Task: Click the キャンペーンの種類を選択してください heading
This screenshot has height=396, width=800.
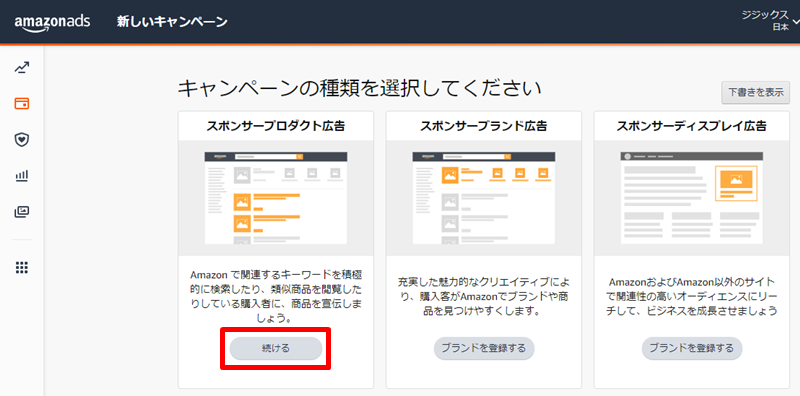Action: point(359,89)
